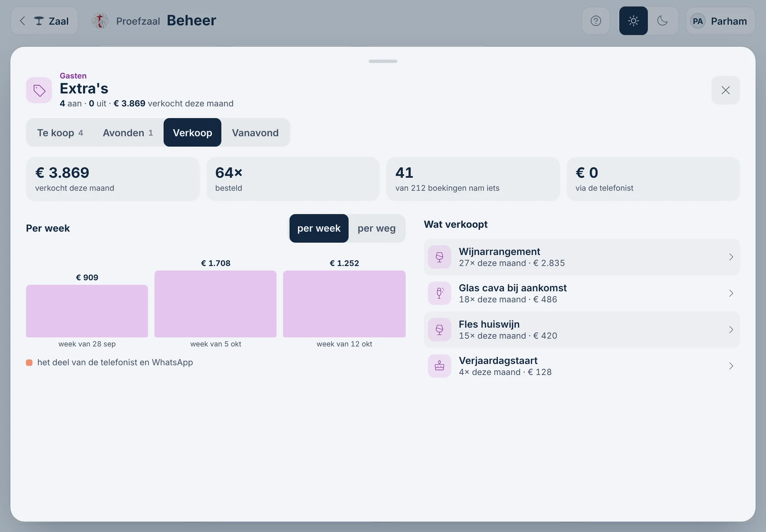Screen dimensions: 766x532
Task: Open Parham user menu
Action: coord(720,21)
